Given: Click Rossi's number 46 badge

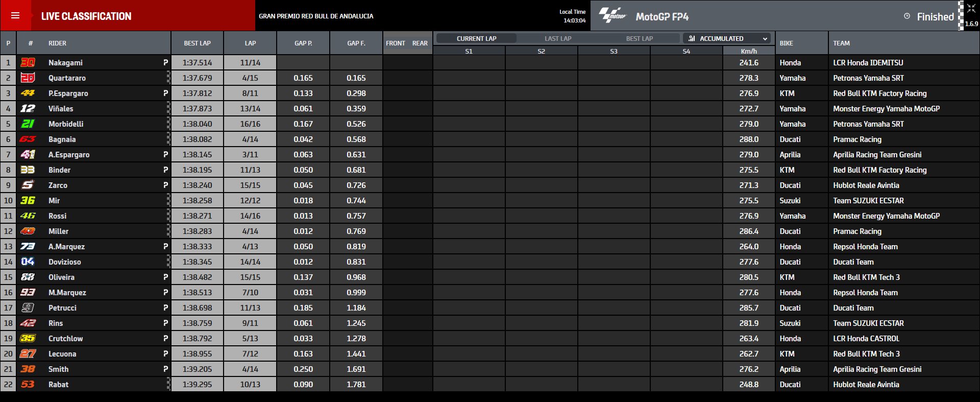Looking at the screenshot, I should point(28,216).
